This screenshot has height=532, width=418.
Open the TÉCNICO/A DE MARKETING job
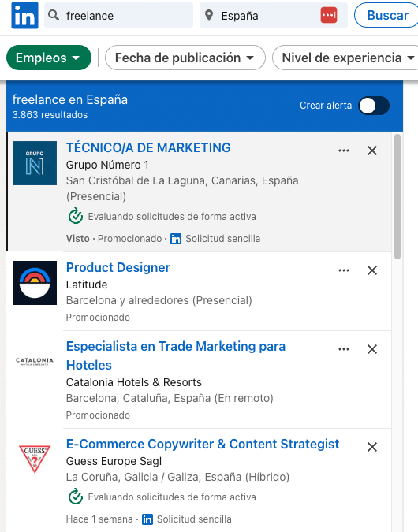tap(148, 148)
